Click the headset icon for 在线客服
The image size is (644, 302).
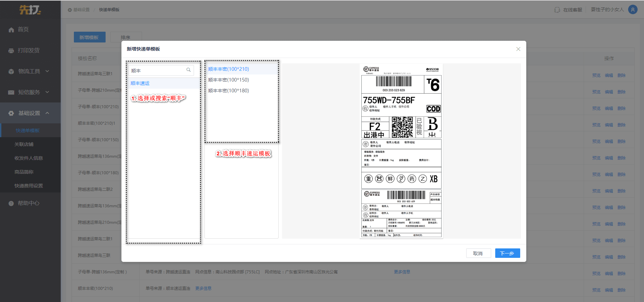pos(557,10)
